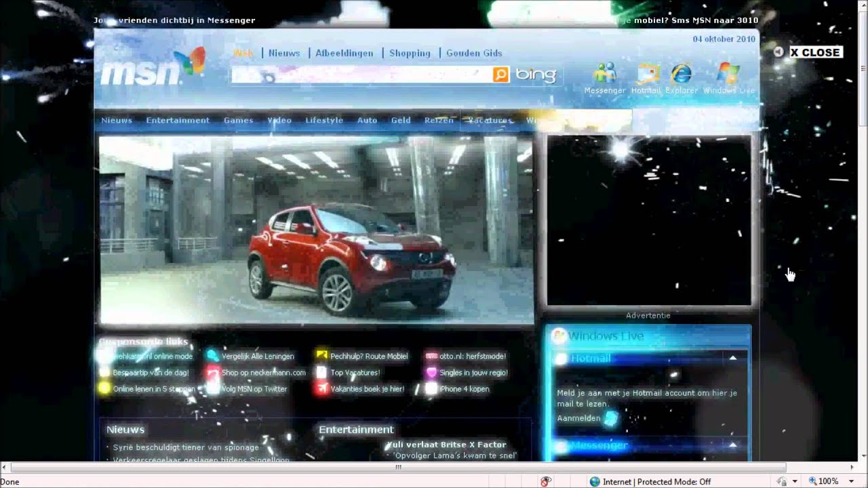Image resolution: width=868 pixels, height=488 pixels.
Task: Select the Gouden Gids search tab
Action: (x=474, y=53)
